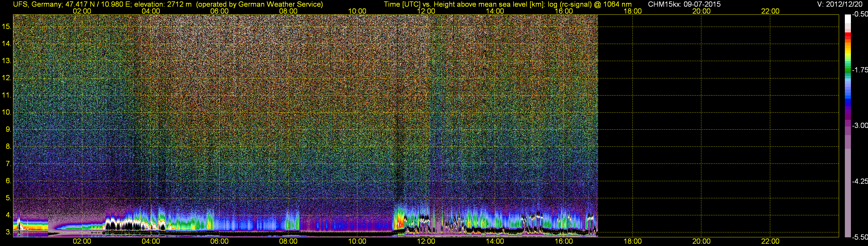Click the red band of the colorbar
Viewport: 868px width, 246px height.
click(848, 36)
